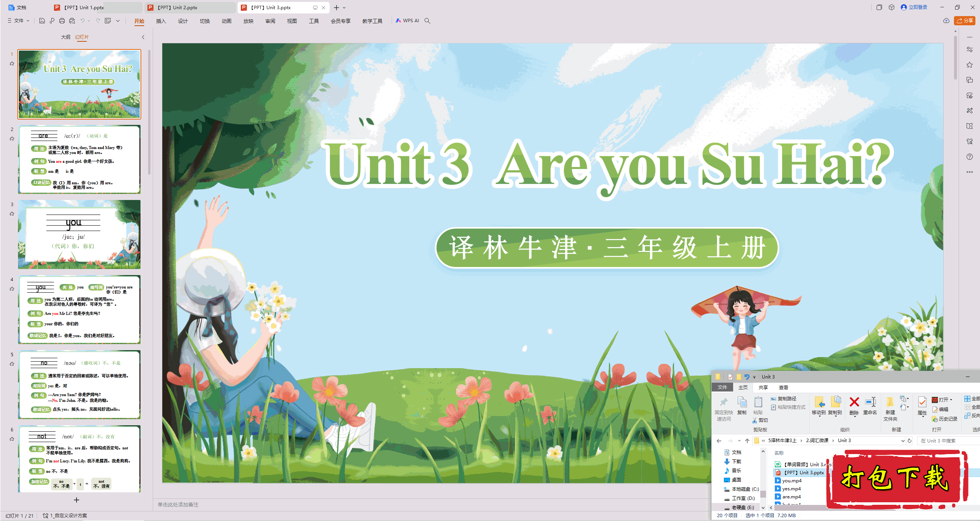Expand the 移动到 dropdown in Explorer

click(x=819, y=416)
